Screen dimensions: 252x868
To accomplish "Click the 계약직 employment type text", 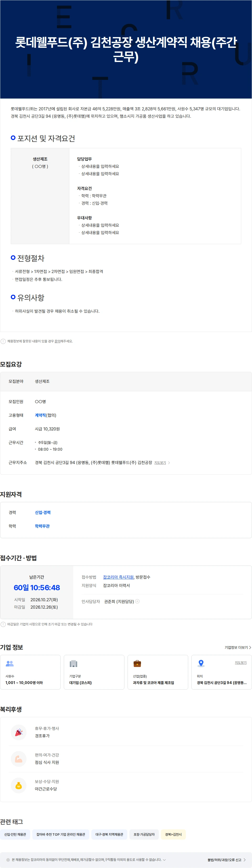I will pyautogui.click(x=40, y=415).
